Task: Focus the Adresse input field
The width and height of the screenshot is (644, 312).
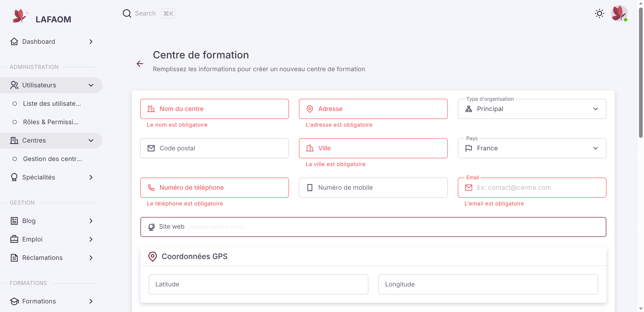Action: [x=373, y=109]
